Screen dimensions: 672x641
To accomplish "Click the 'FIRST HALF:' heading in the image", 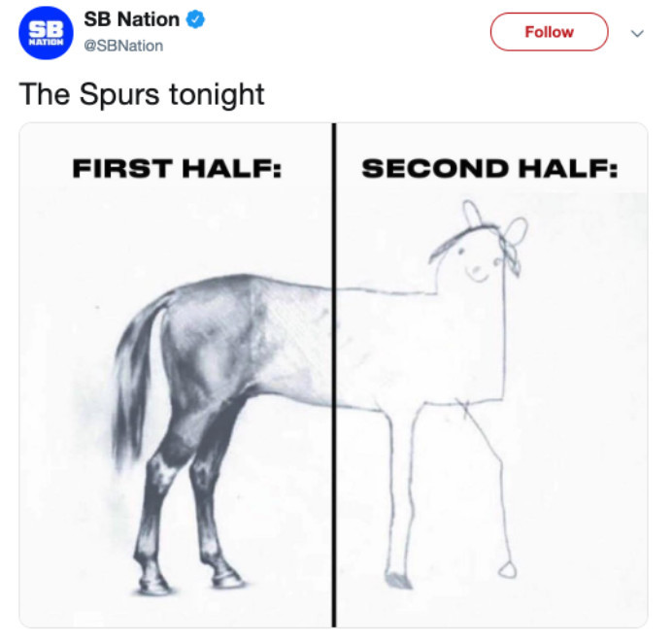I will [177, 169].
